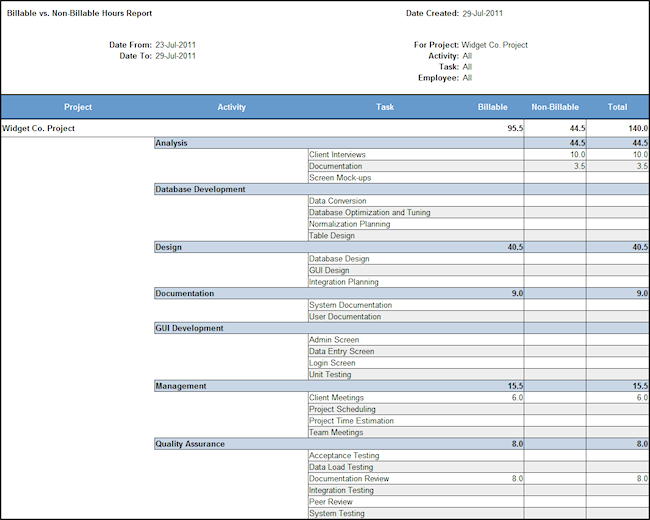This screenshot has width=650, height=520.
Task: Select the Data Load Testing task
Action: click(341, 467)
